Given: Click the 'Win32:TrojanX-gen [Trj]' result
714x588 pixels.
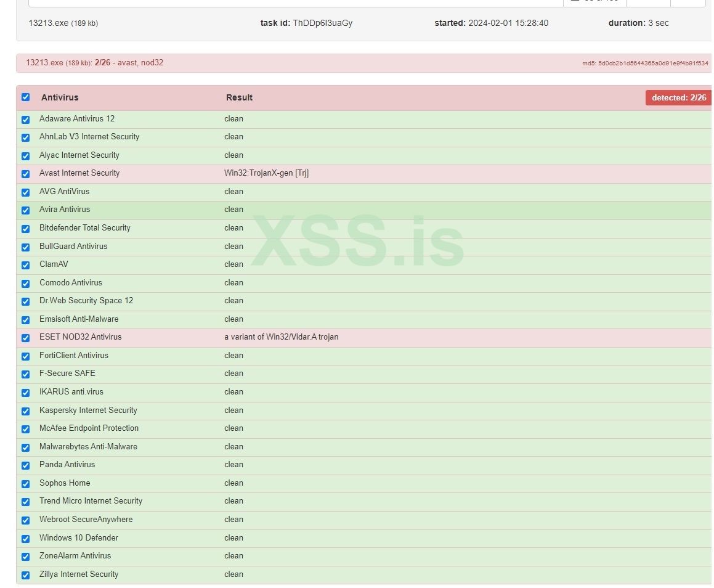Looking at the screenshot, I should point(266,173).
